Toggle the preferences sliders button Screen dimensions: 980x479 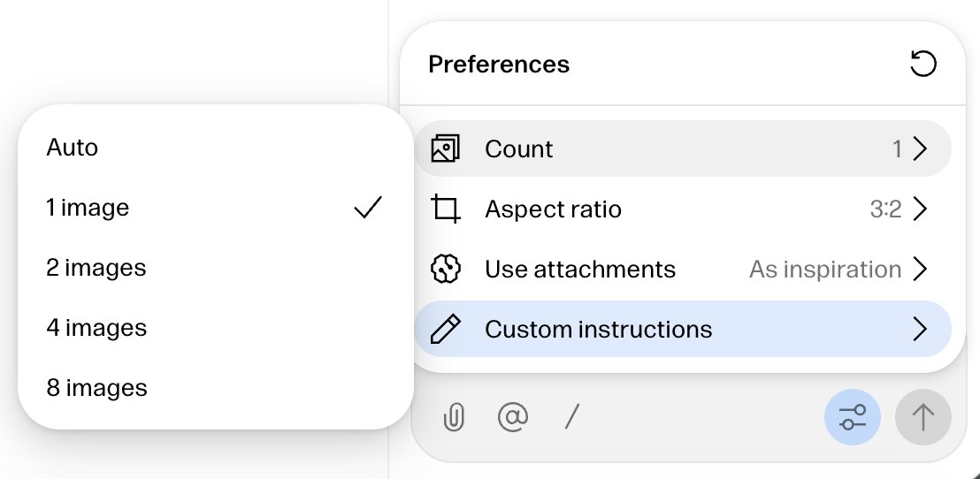click(x=853, y=416)
